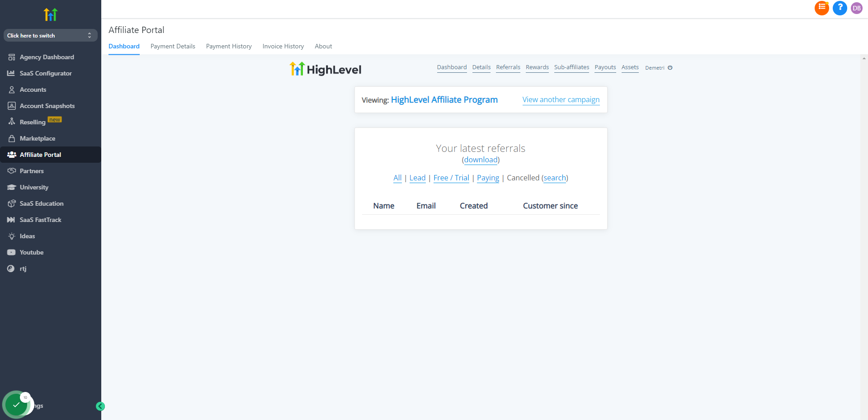This screenshot has height=420, width=868.
Task: Open Account Snapshots icon in sidebar
Action: click(x=12, y=106)
